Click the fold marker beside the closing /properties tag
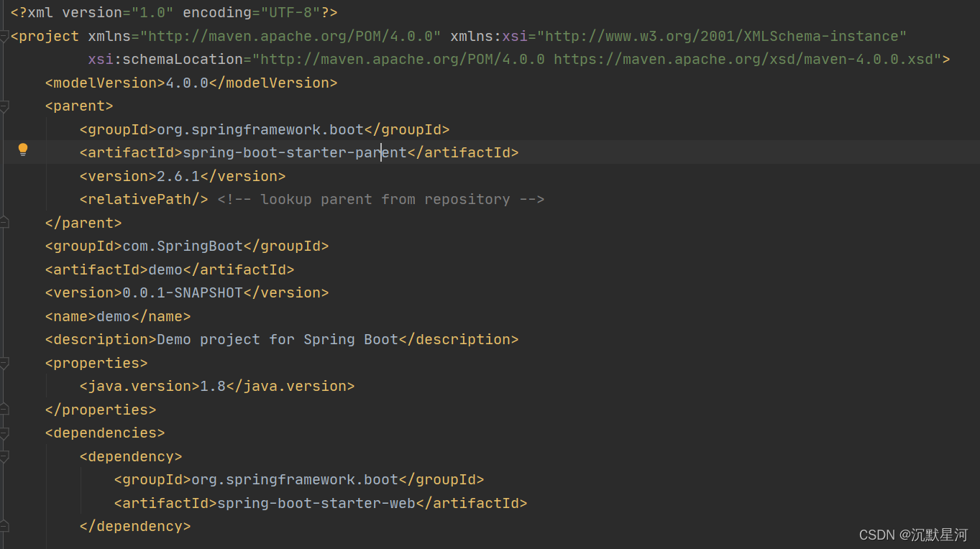Screen dimensions: 980x549 [x=4, y=410]
